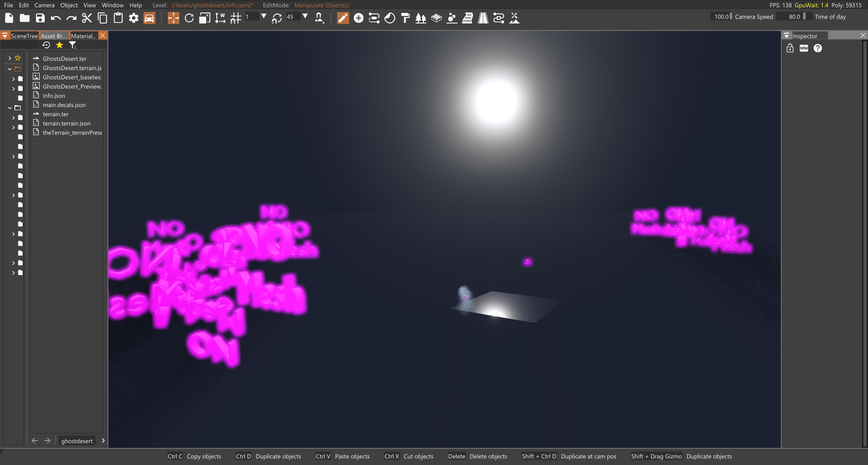Open the View menu
This screenshot has height=465, width=868.
[89, 5]
